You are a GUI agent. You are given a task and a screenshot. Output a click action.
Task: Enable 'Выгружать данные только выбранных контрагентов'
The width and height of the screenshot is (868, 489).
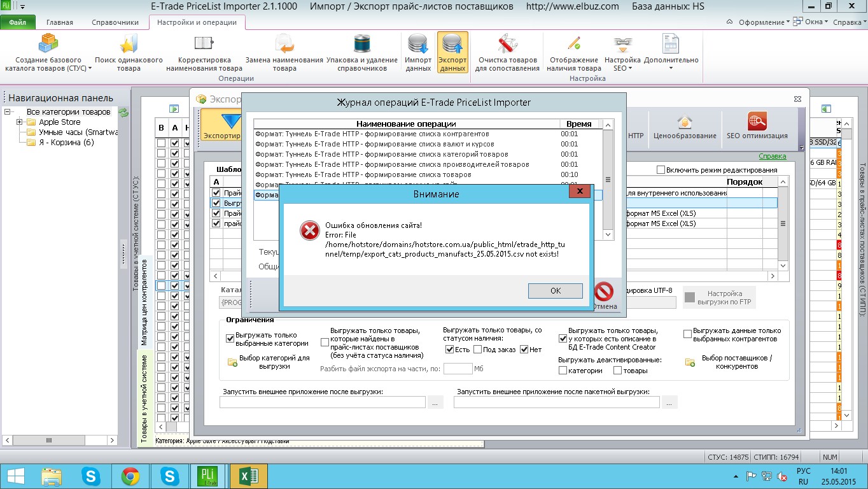pos(687,333)
